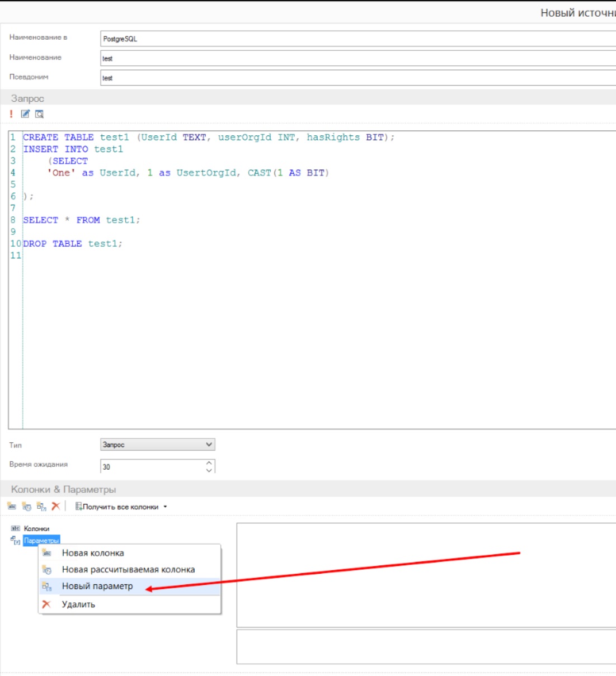Select "Новый параметр" in context menu

tap(97, 586)
